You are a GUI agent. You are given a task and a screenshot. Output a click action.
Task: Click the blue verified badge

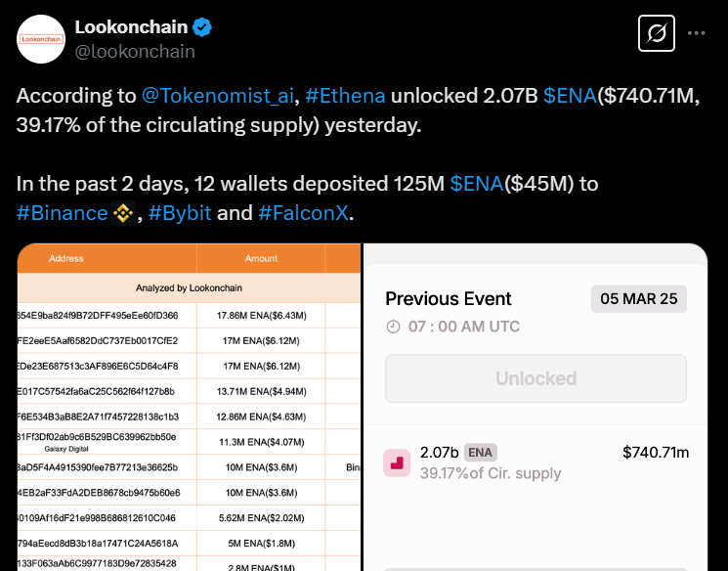point(202,27)
